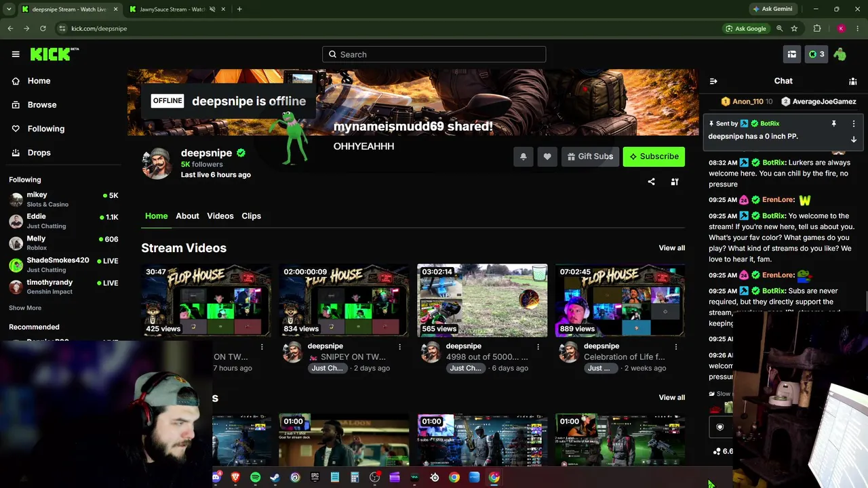The width and height of the screenshot is (868, 488).
Task: Open the tab search dropdown arrow
Action: (9, 9)
